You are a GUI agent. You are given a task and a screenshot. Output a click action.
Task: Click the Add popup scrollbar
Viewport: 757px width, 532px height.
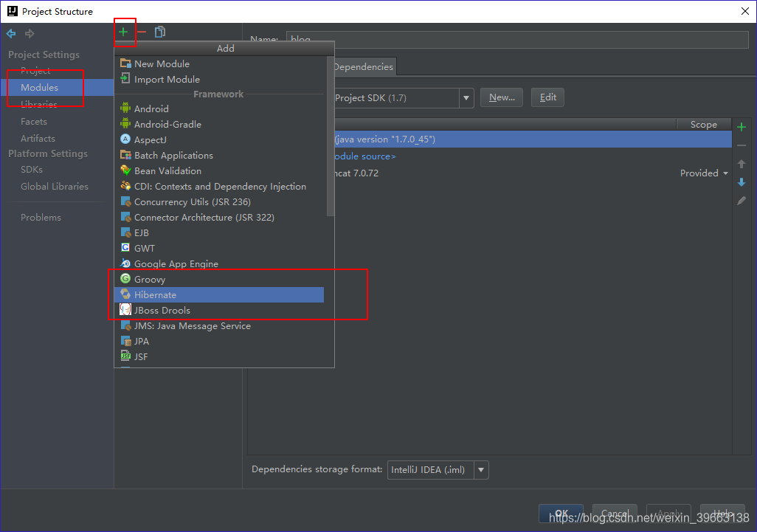pyautogui.click(x=331, y=137)
